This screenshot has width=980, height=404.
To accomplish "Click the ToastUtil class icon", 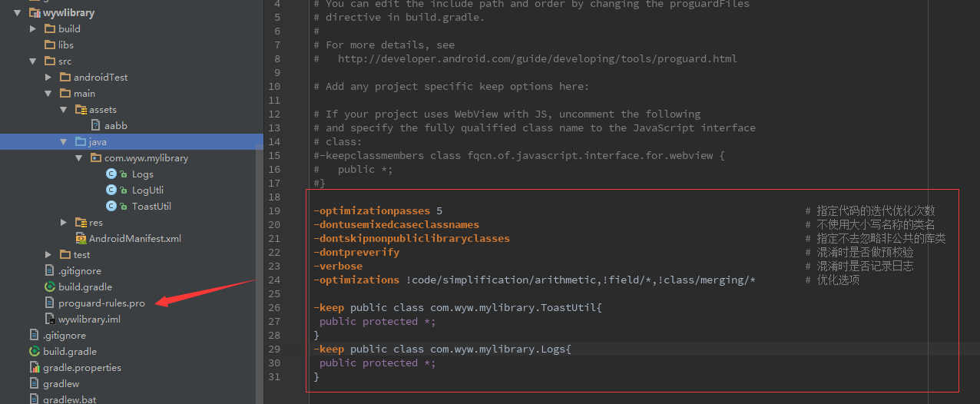I will pos(111,207).
